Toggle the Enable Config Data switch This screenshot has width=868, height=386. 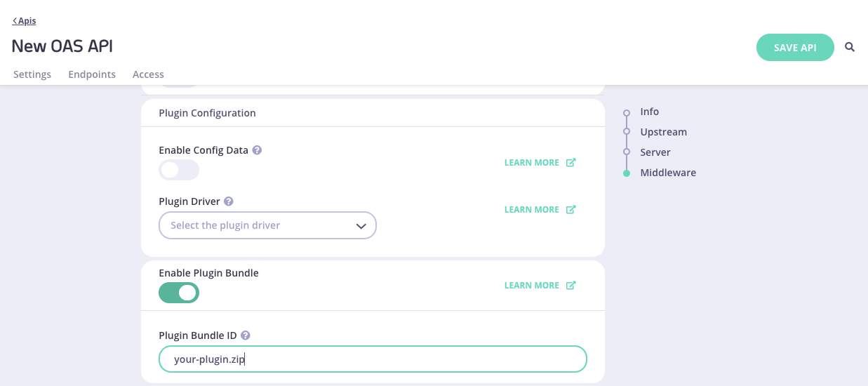pyautogui.click(x=179, y=170)
